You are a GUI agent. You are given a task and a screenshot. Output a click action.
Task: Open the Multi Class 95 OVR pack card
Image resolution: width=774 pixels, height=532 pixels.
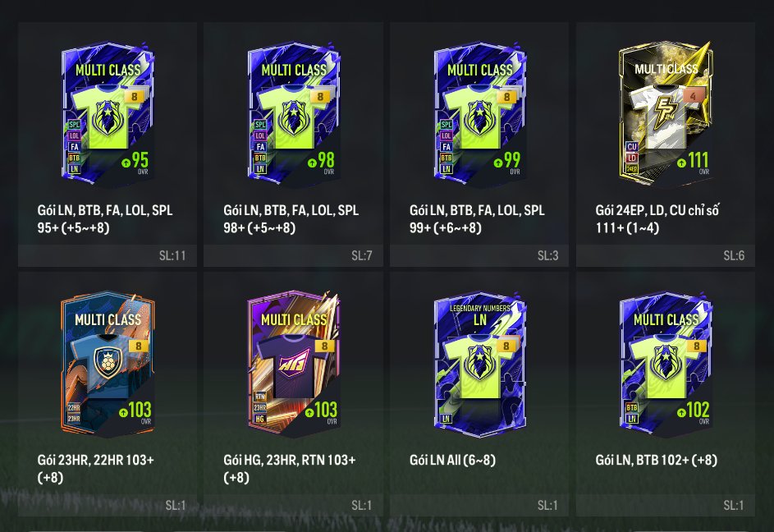[x=108, y=114]
